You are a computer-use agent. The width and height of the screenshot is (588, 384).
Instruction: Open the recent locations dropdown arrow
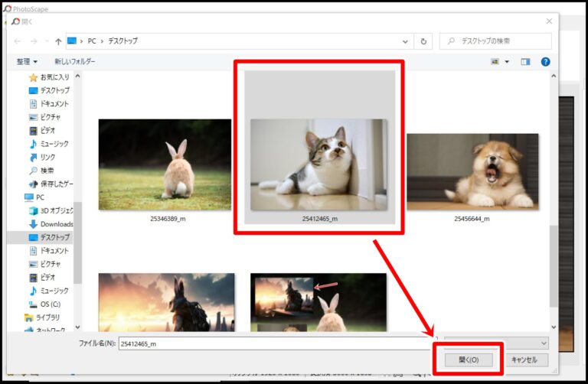click(47, 41)
